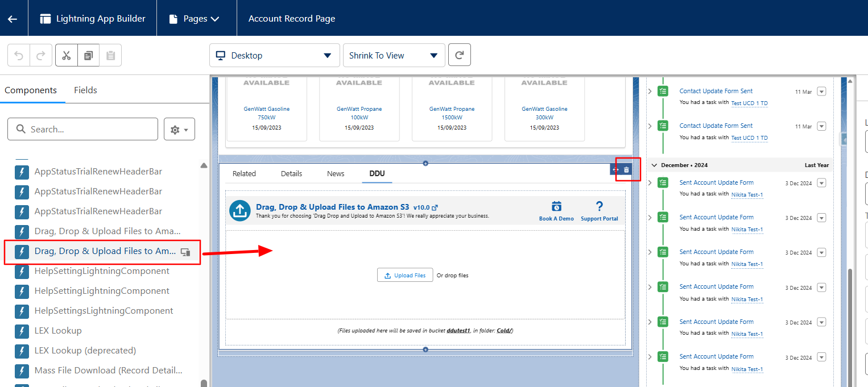Undo the last change
868x387 pixels.
click(x=19, y=56)
